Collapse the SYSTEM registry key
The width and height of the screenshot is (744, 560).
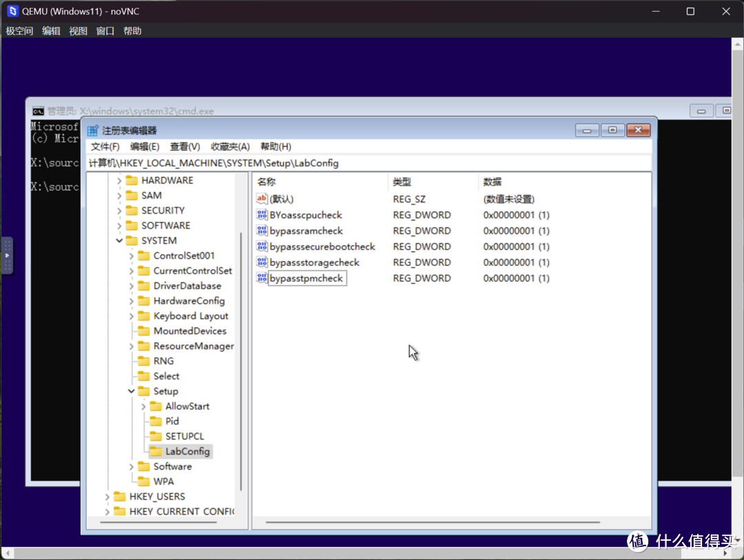[119, 240]
